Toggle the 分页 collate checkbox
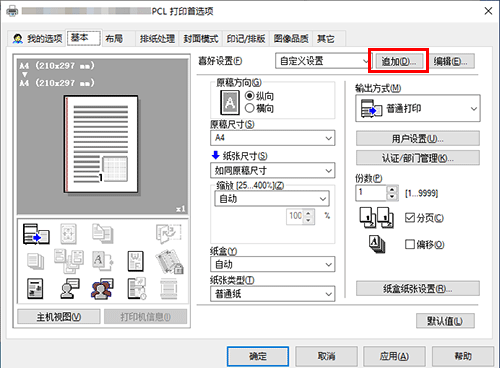Image resolution: width=500 pixels, height=368 pixels. (410, 218)
